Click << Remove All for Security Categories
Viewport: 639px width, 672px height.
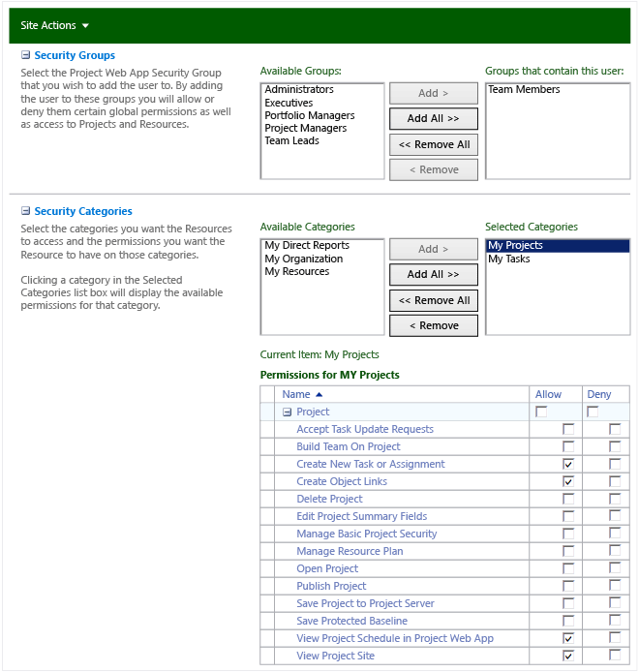pyautogui.click(x=434, y=300)
